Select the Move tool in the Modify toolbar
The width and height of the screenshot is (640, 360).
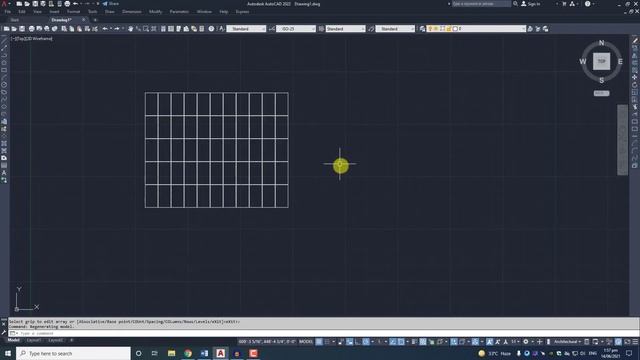point(635,77)
